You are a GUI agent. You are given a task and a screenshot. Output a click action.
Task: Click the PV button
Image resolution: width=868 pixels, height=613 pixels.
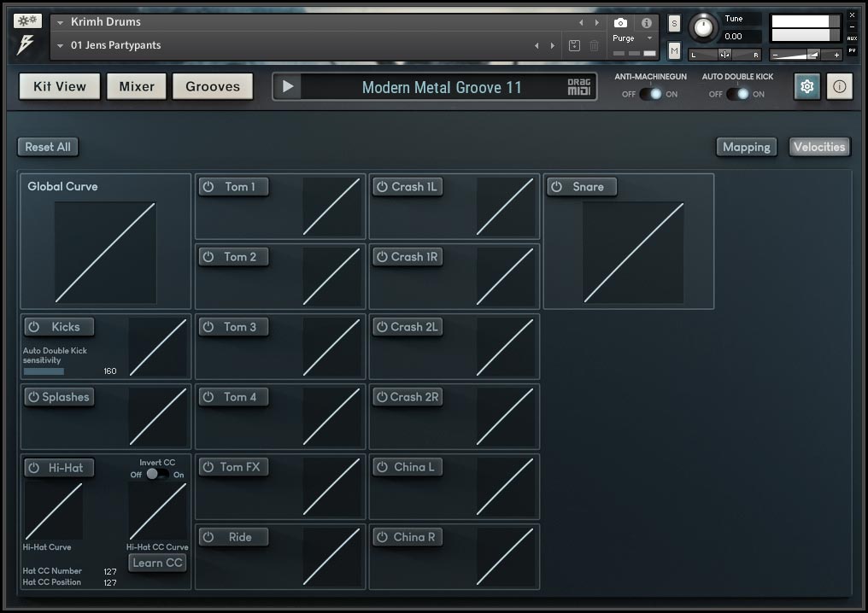853,50
